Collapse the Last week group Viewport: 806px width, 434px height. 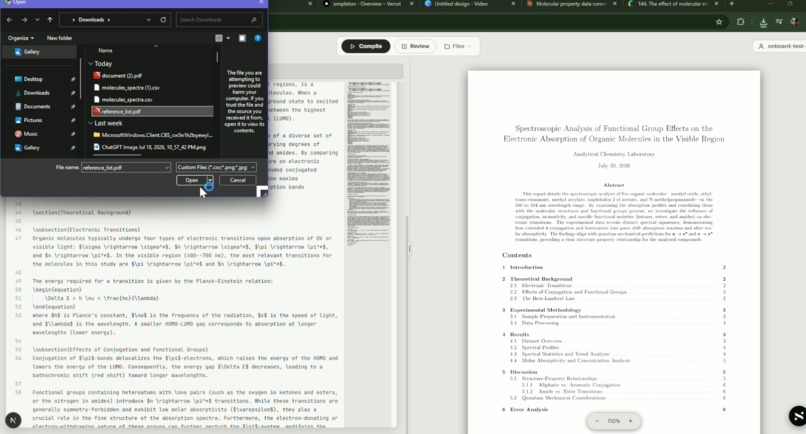click(x=90, y=123)
